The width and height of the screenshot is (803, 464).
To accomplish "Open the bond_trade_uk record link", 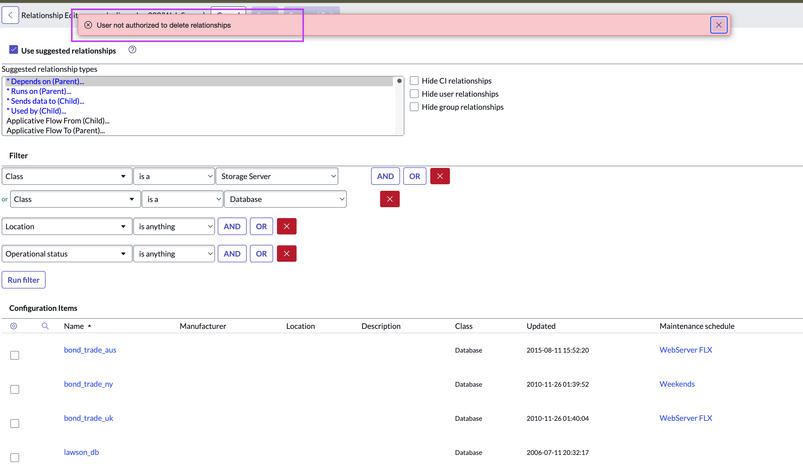I will (88, 418).
